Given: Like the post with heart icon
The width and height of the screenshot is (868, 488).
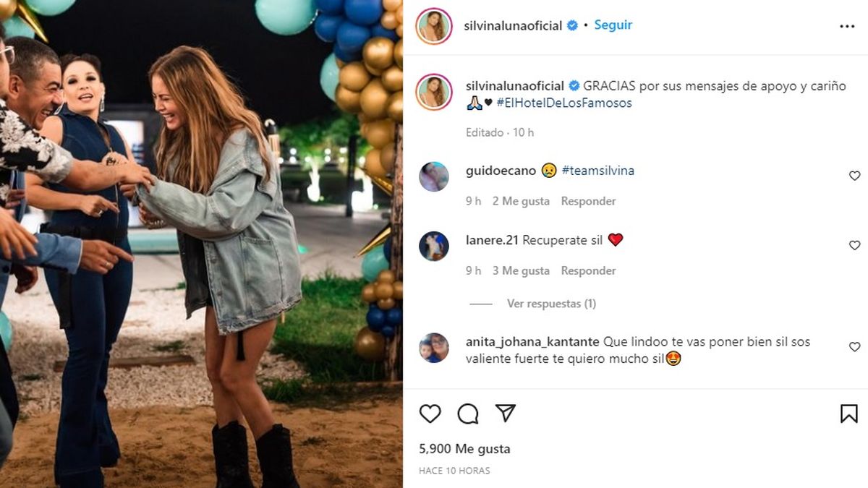Looking at the screenshot, I should [430, 414].
